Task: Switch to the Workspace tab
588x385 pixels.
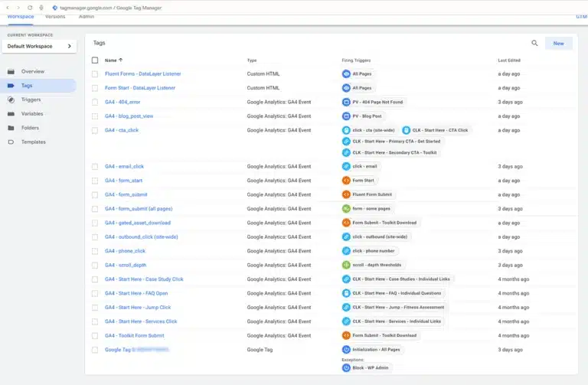Action: click(x=21, y=17)
